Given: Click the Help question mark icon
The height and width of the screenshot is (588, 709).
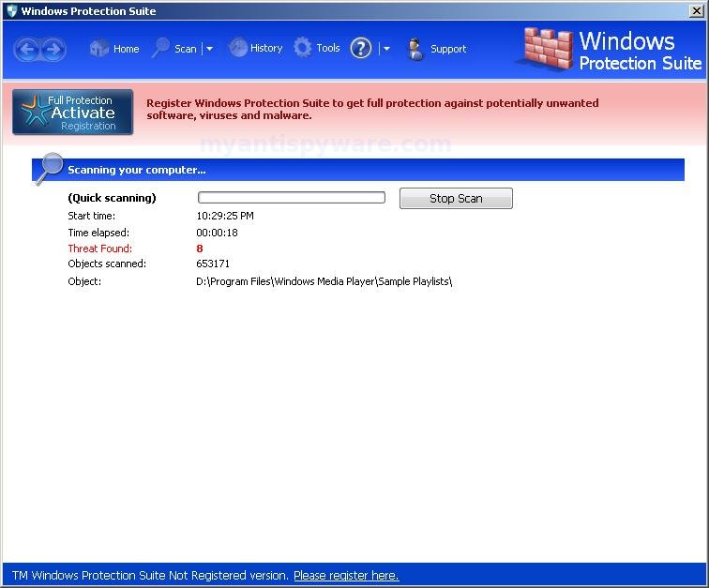Looking at the screenshot, I should pyautogui.click(x=361, y=49).
